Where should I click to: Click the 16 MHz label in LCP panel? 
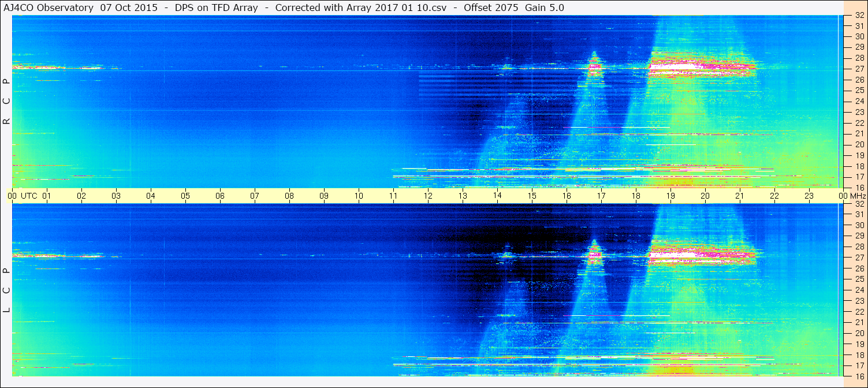coord(859,375)
